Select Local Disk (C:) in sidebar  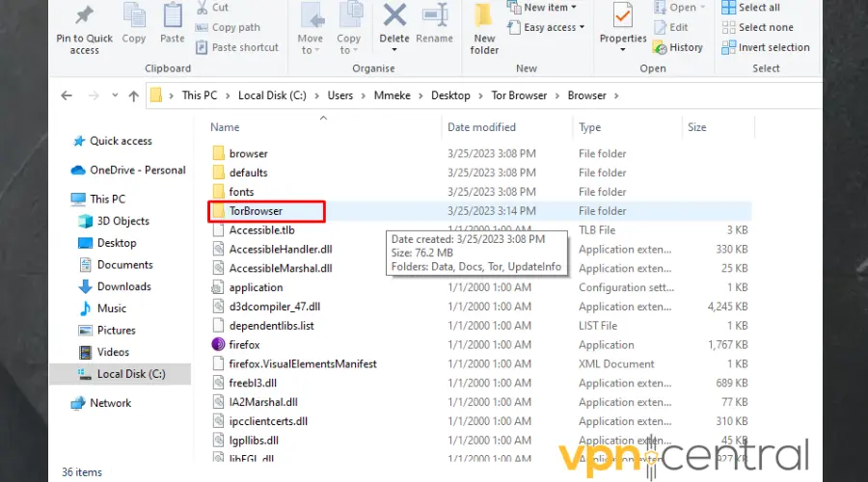pos(129,374)
